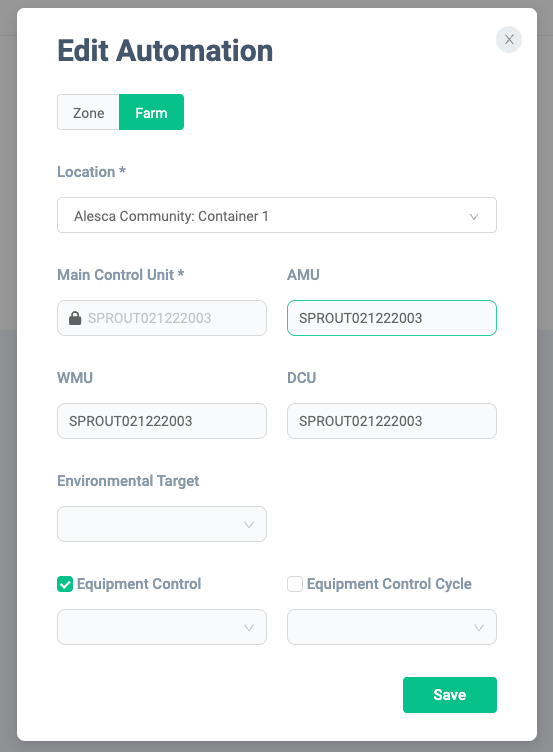Close the Edit Automation dialog
This screenshot has width=553, height=752.
[509, 39]
